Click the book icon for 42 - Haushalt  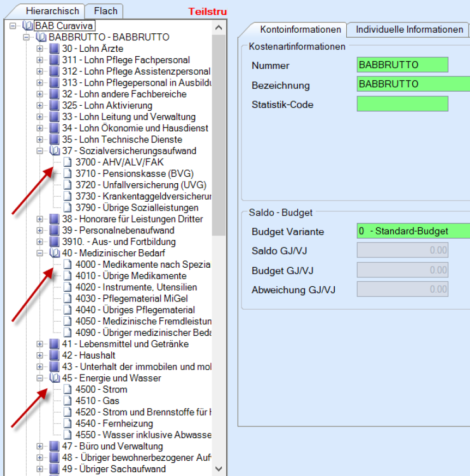(x=55, y=356)
